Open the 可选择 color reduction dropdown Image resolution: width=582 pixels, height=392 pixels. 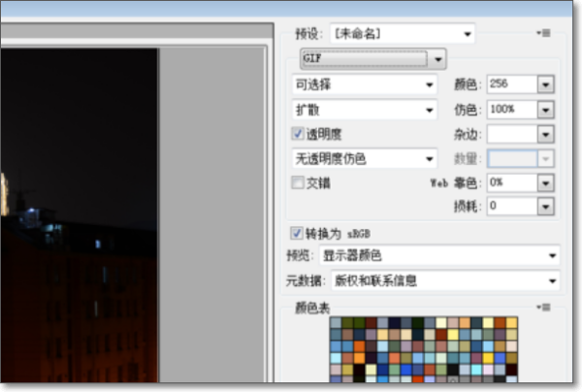[365, 84]
